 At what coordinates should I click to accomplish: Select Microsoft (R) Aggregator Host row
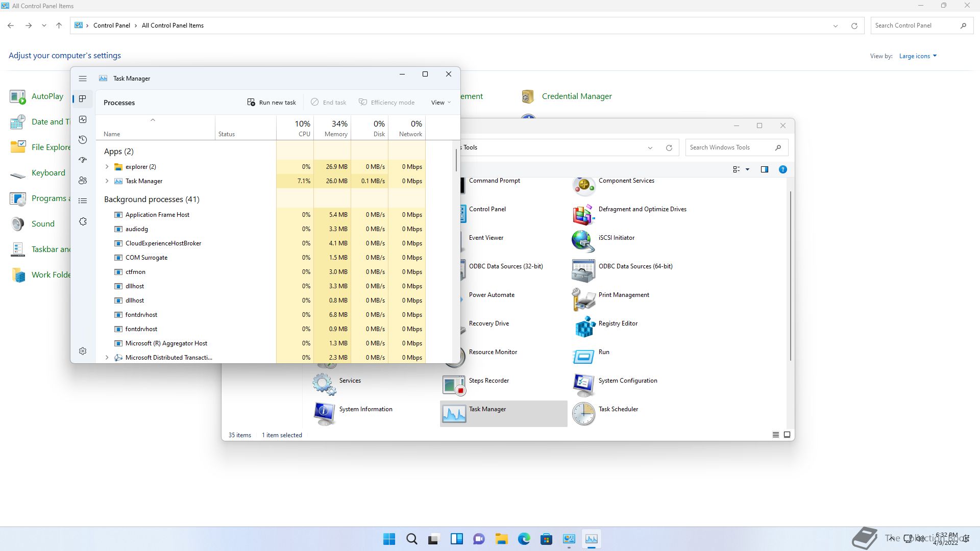260,343
